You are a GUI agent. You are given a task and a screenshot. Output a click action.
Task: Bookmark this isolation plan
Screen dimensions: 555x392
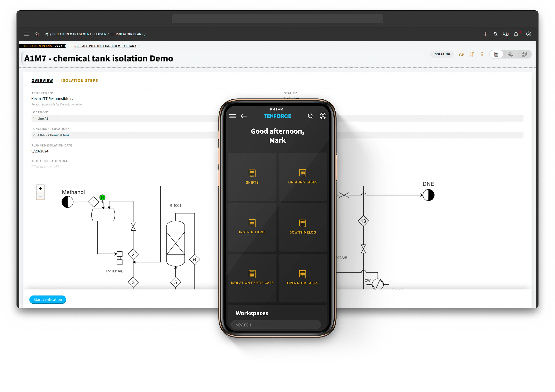pos(471,54)
